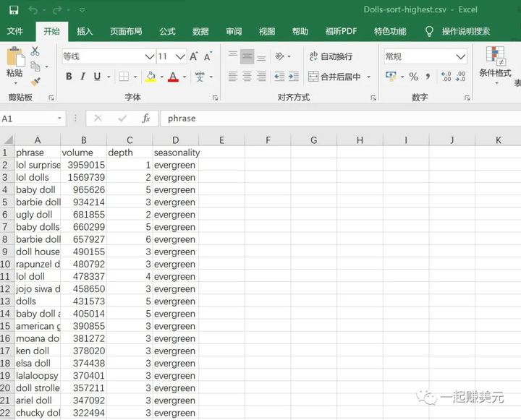Select cell containing 'lol surprise'
Image resolution: width=521 pixels, height=420 pixels.
pyautogui.click(x=38, y=165)
